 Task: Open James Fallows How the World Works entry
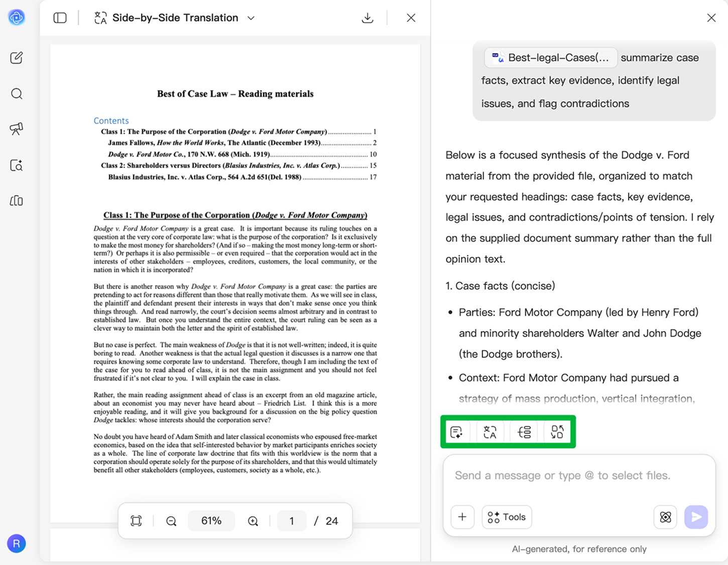[x=242, y=143]
